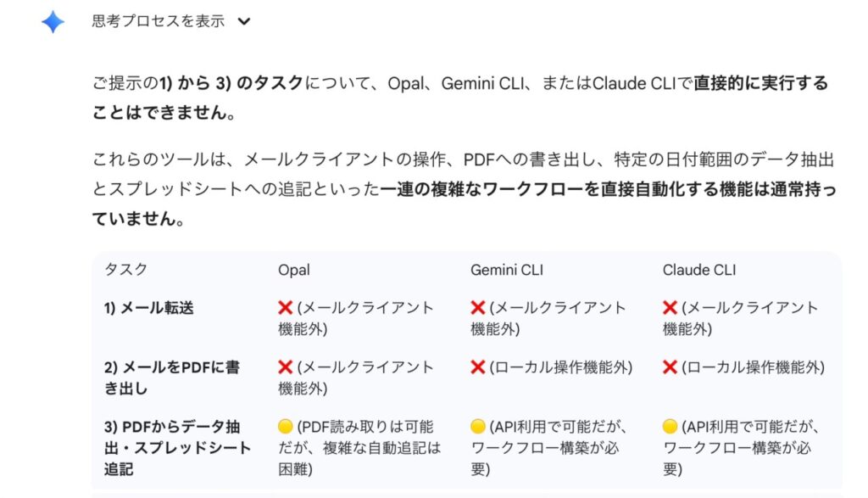This screenshot has width=868, height=498.
Task: Select the Gemini CLI column header
Action: coord(507,270)
